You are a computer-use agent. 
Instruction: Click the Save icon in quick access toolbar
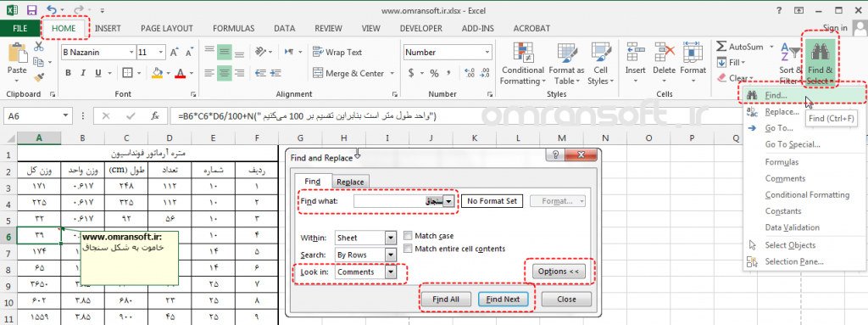click(31, 10)
